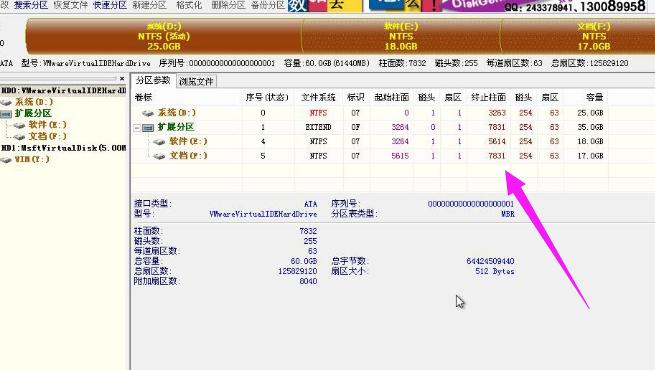Switch to the 分区参数 tab

153,80
